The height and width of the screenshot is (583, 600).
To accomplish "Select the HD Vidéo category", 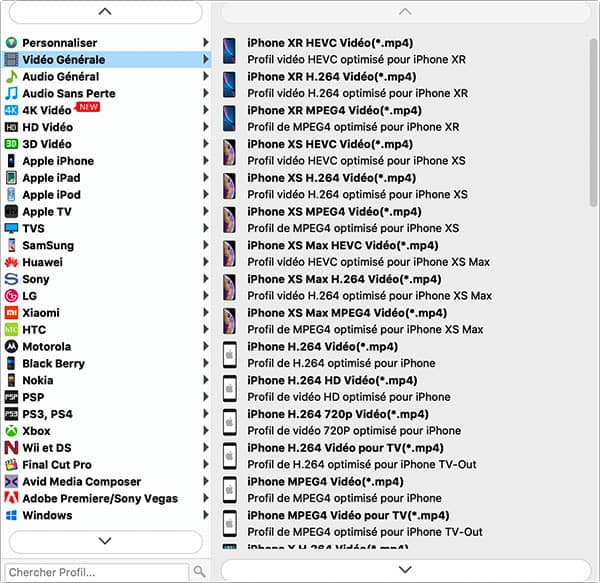I will point(46,127).
